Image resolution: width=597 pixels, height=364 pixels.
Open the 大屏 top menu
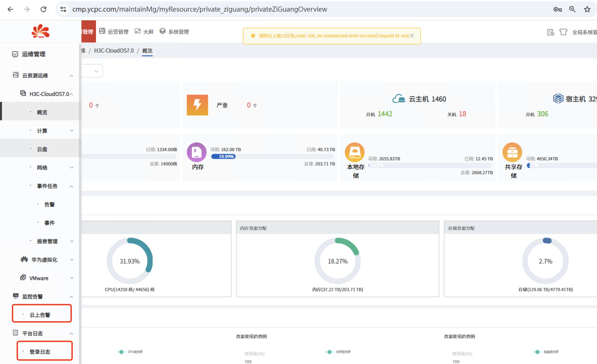pos(148,32)
